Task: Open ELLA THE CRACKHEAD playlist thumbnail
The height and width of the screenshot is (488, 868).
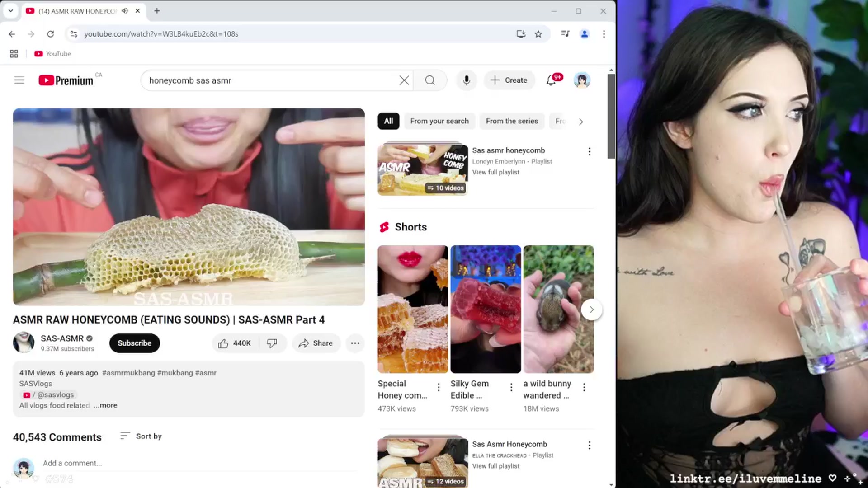Action: coord(423,462)
